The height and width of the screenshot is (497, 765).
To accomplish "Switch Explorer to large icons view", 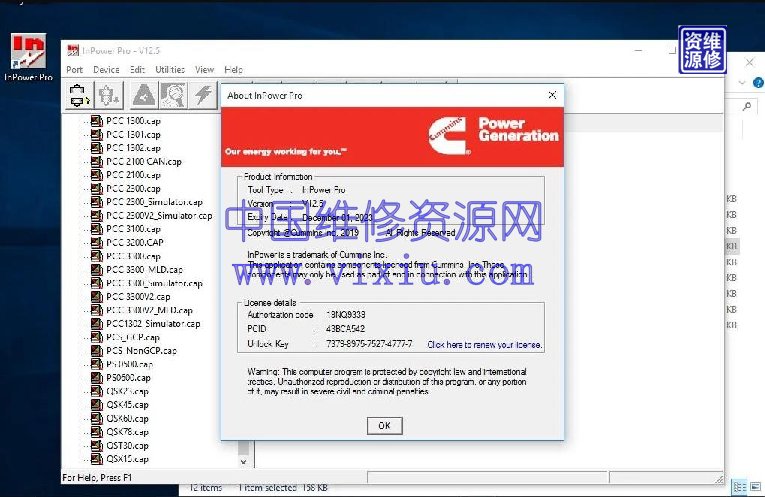I will click(755, 486).
